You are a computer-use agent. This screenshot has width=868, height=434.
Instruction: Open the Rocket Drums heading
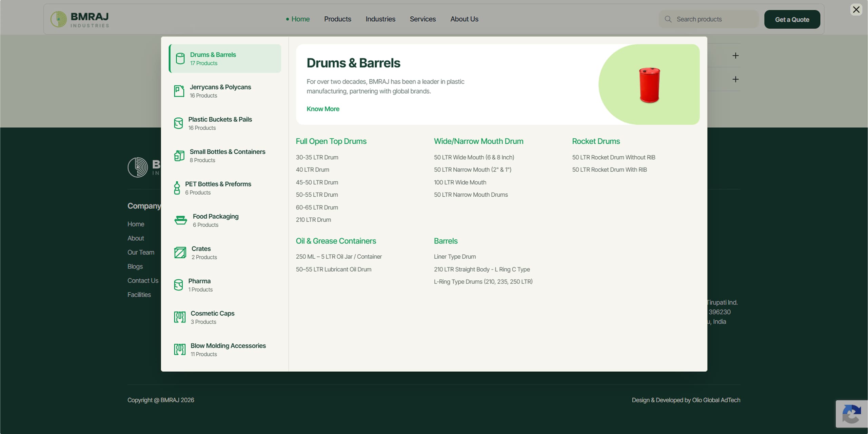pos(596,141)
